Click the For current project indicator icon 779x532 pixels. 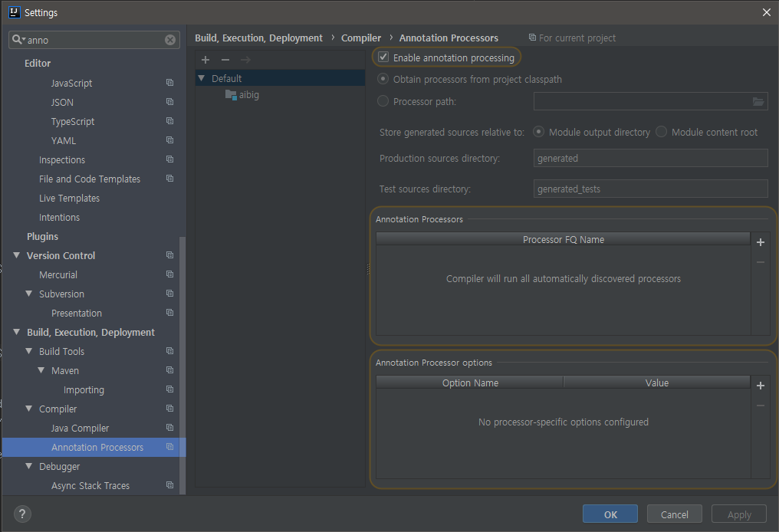pos(532,37)
